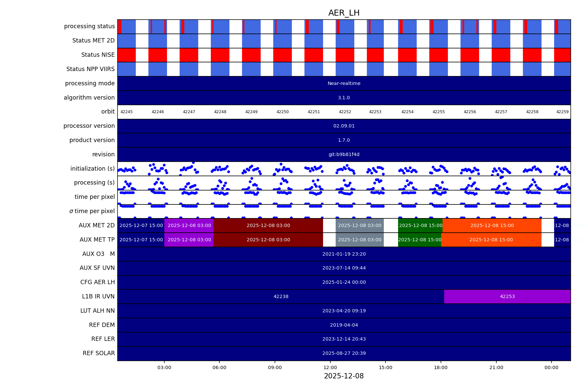Click the git:b9b81f4d revision text
The width and height of the screenshot is (588, 392).
pyautogui.click(x=344, y=154)
